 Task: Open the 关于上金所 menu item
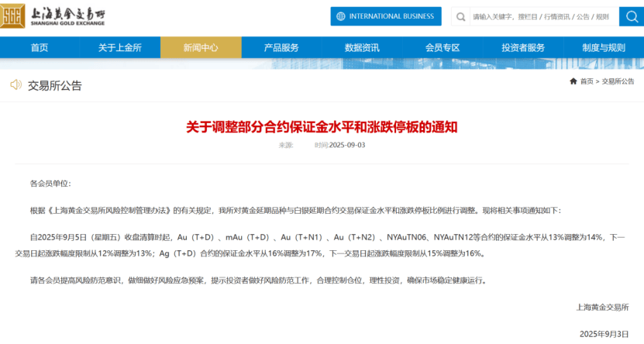(120, 47)
